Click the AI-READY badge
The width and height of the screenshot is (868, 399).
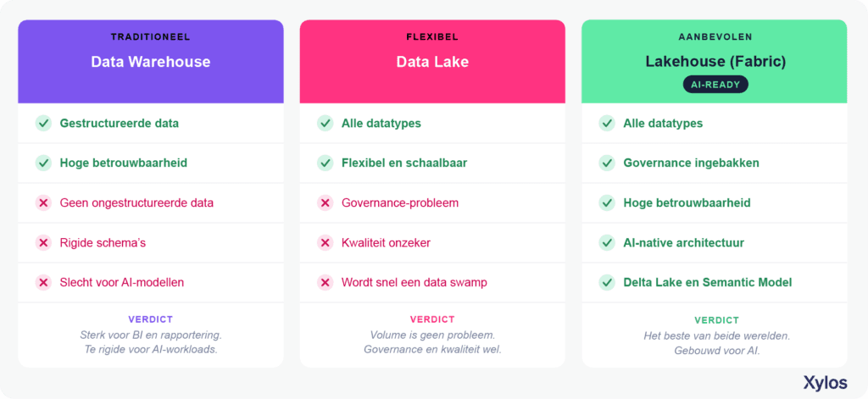[715, 84]
